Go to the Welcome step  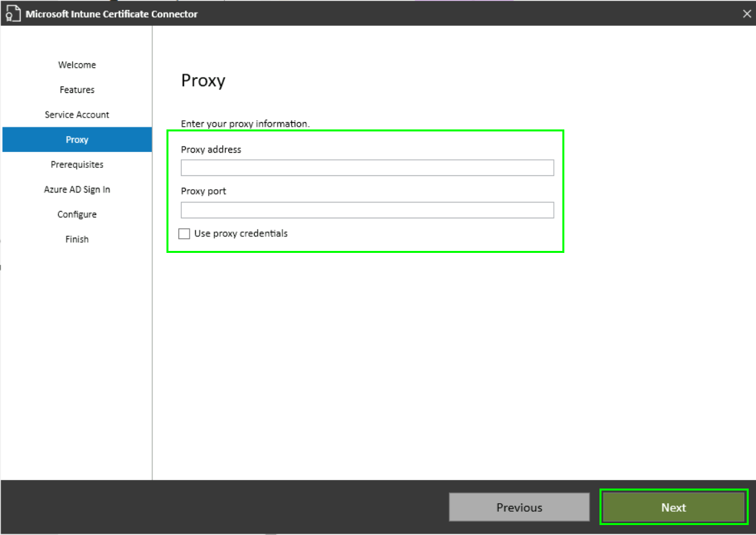[77, 65]
